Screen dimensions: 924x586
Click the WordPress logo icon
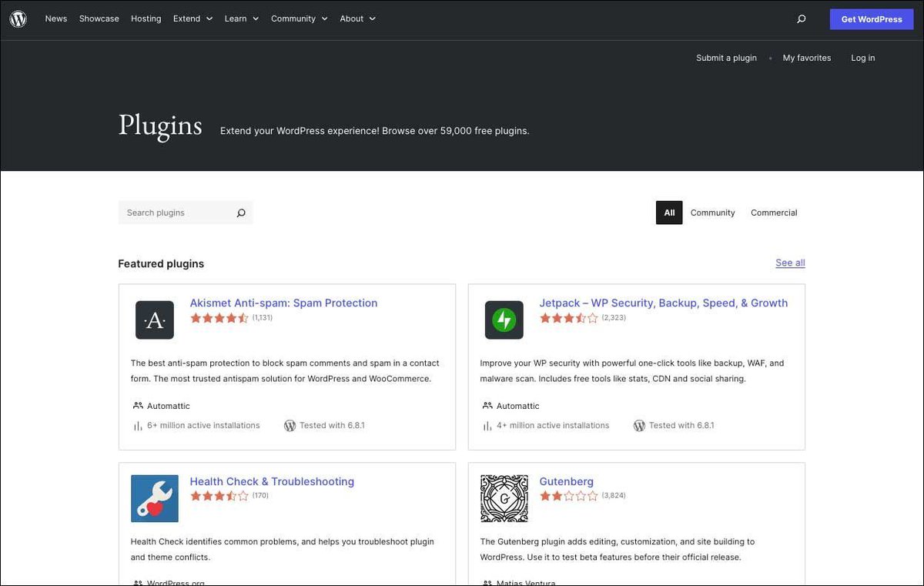coord(18,19)
